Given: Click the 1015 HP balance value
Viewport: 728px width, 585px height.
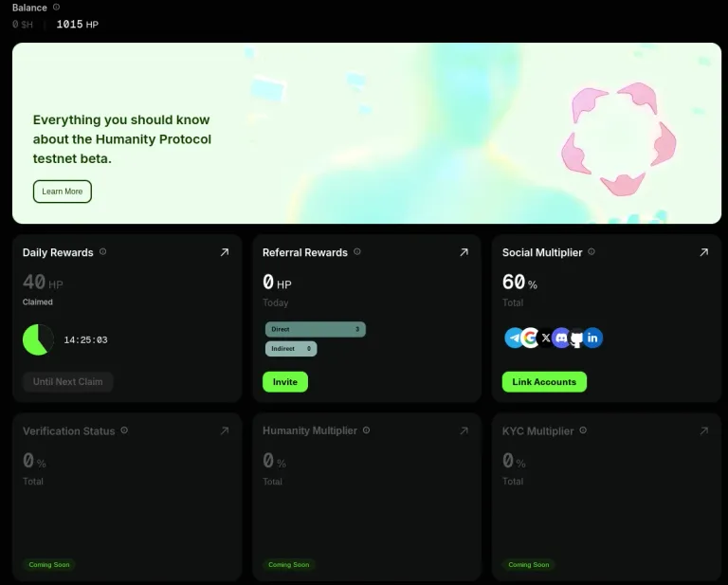Looking at the screenshot, I should click(77, 24).
